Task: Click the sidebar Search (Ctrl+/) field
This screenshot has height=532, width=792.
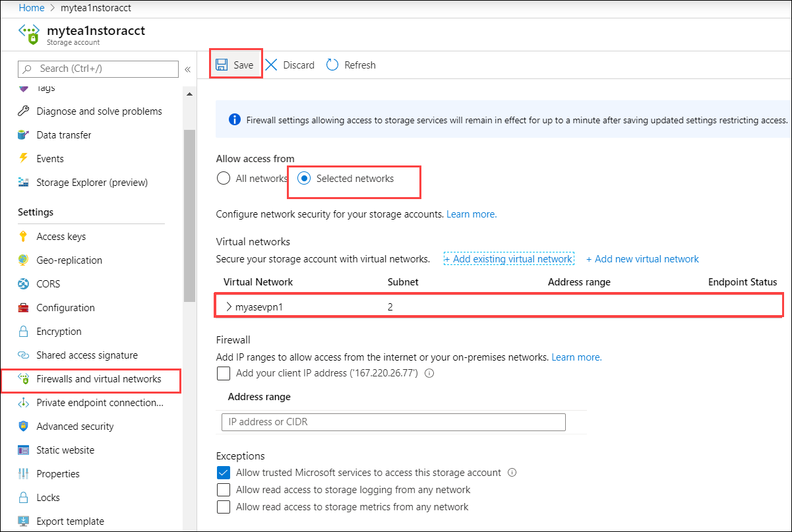Action: [98, 69]
